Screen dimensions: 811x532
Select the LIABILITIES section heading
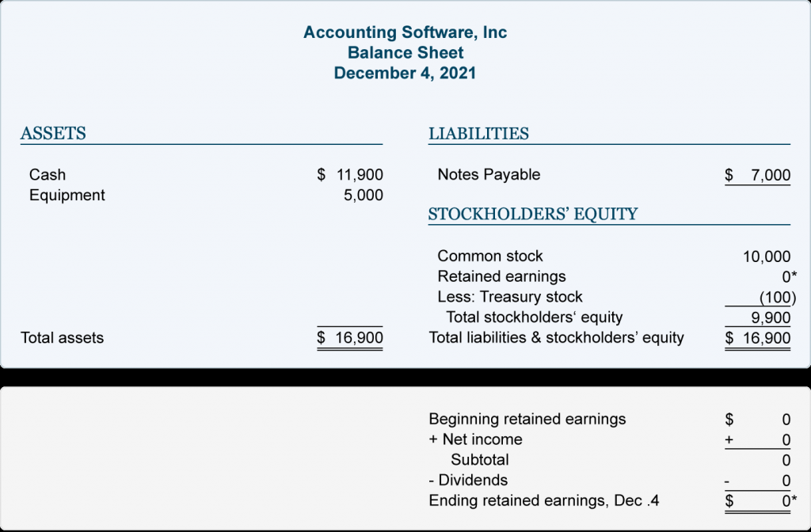[478, 133]
